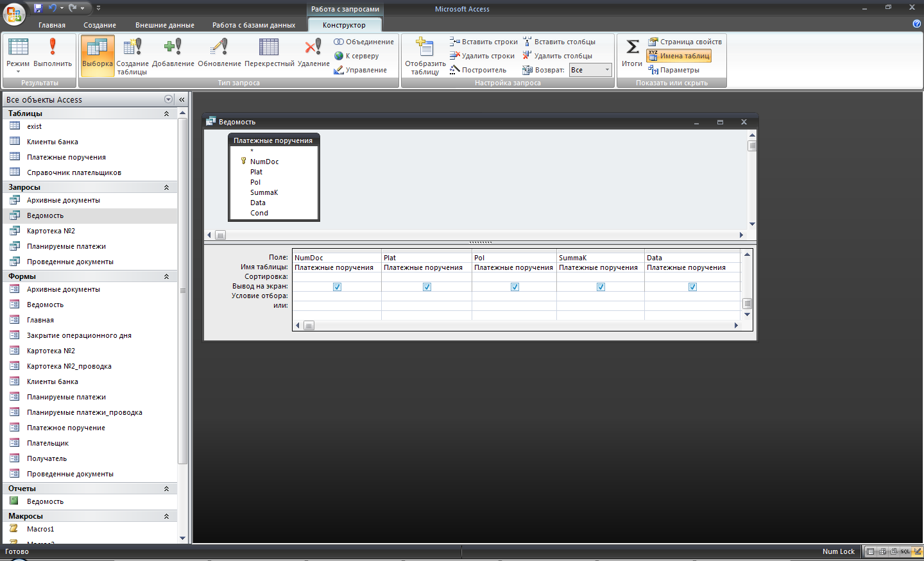This screenshot has width=924, height=561.
Task: Open the Клиенты банка table
Action: [90, 142]
